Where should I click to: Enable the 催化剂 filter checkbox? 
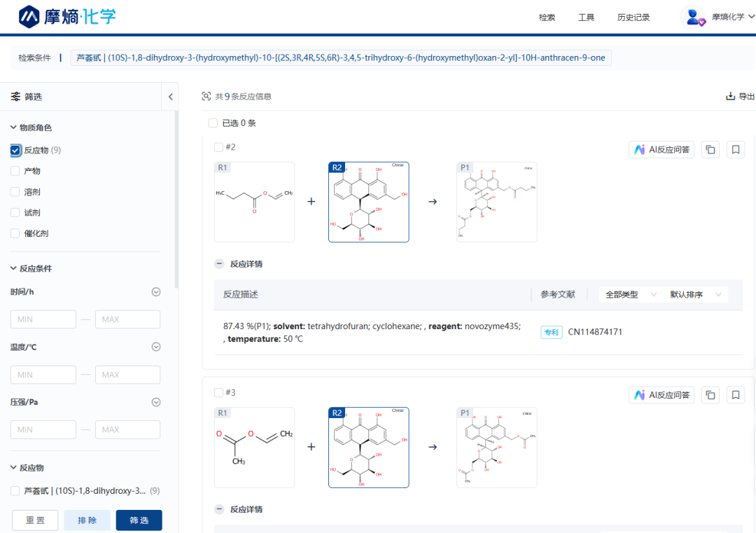(15, 233)
